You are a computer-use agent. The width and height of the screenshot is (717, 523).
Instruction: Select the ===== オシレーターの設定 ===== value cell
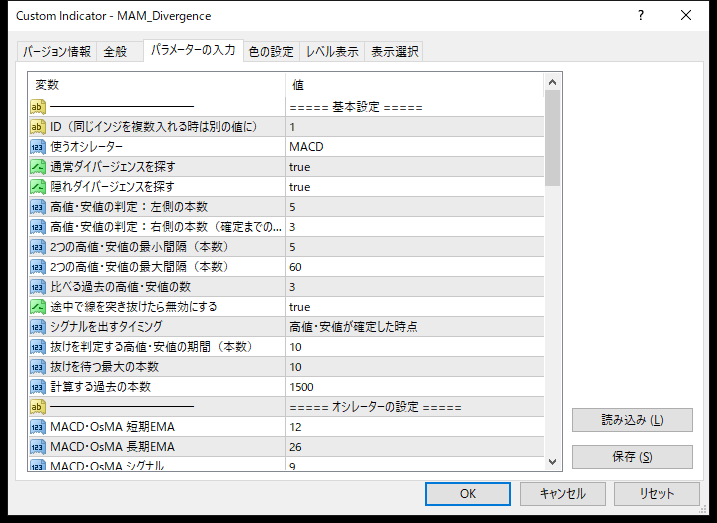(x=415, y=407)
